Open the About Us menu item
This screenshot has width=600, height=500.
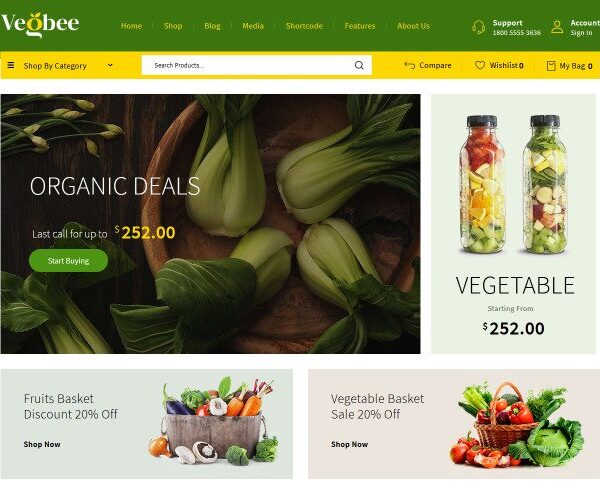(x=413, y=26)
